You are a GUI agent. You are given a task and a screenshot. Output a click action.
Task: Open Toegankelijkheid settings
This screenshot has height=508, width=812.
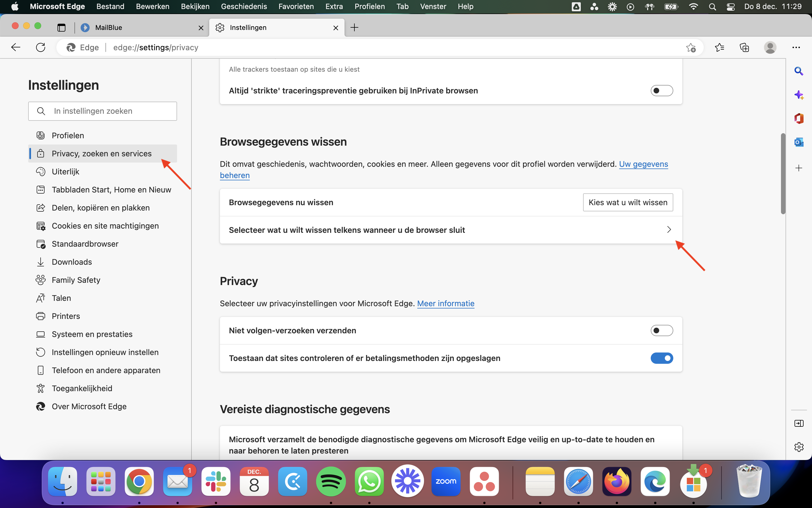tap(103, 388)
